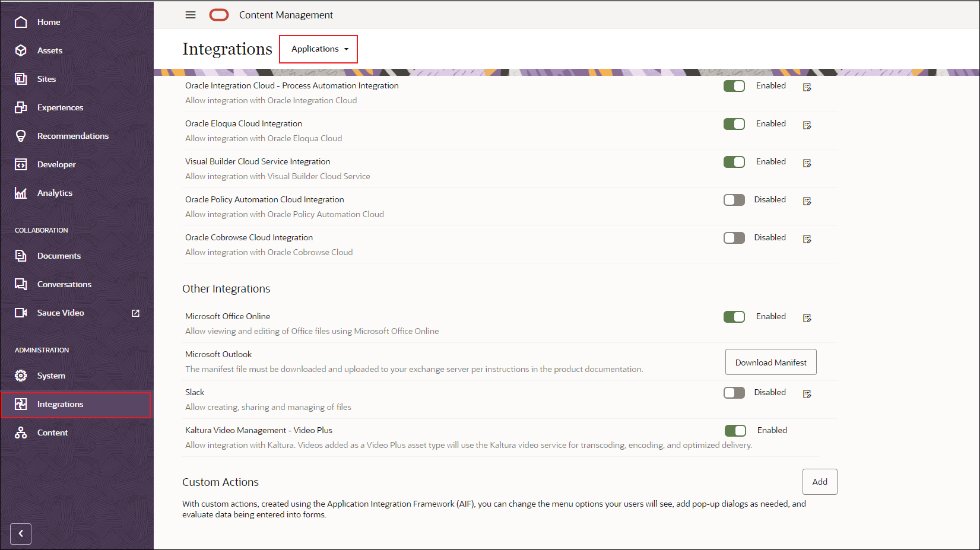The width and height of the screenshot is (980, 550).
Task: Click the Sauce Video camera icon
Action: tap(21, 313)
